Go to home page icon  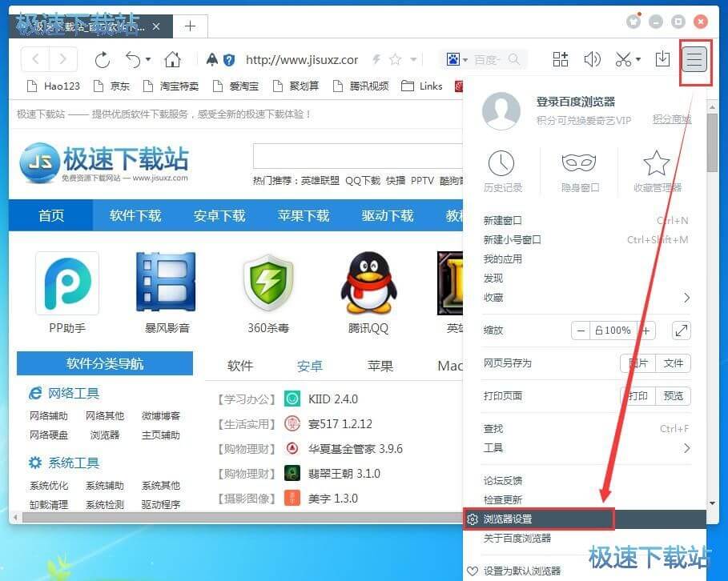(x=172, y=59)
